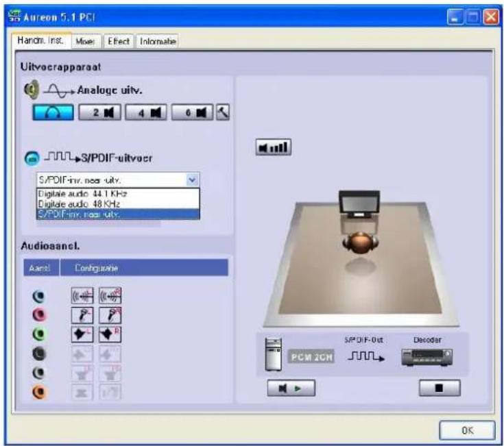Set pink jack left microphone configuration

tap(82, 315)
